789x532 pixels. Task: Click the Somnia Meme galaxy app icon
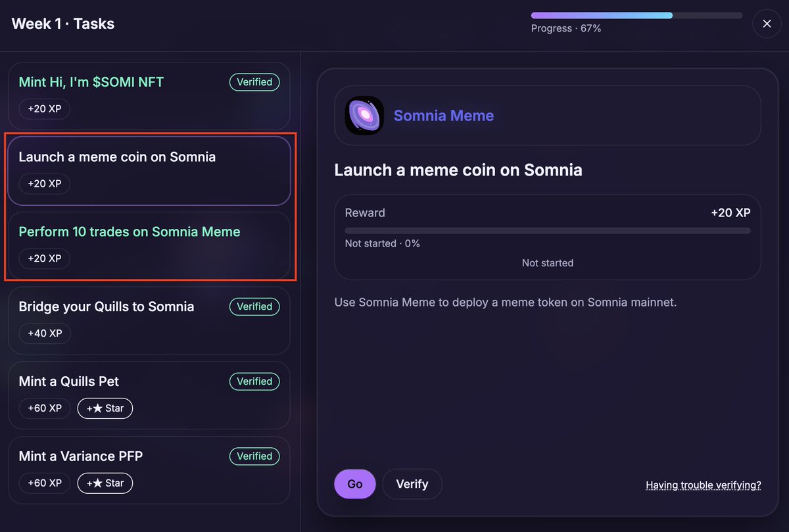364,116
